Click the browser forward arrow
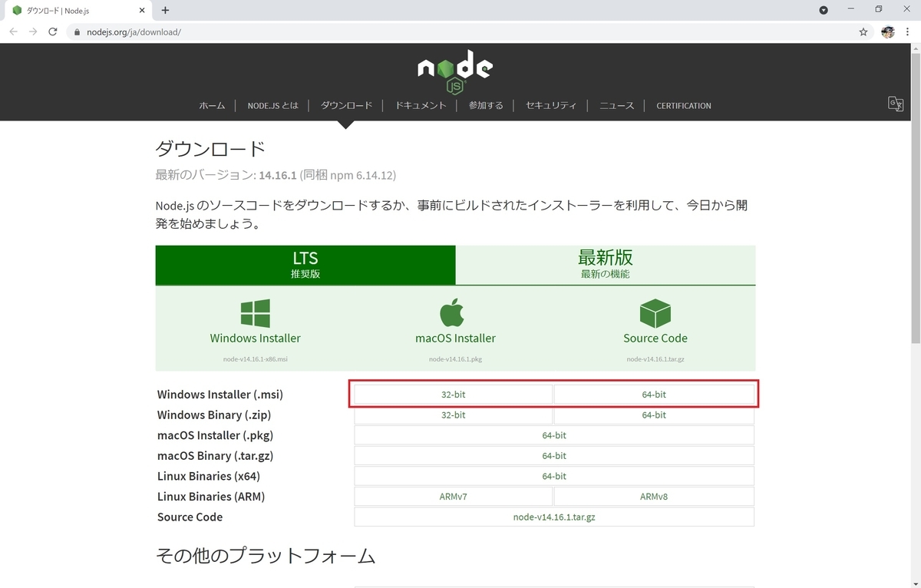Screen dimensions: 921x588 (32, 32)
